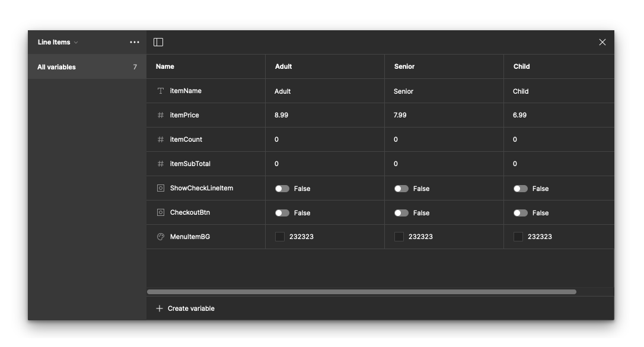Open the three-dot collection options menu
Image resolution: width=644 pixels, height=347 pixels.
click(x=134, y=42)
